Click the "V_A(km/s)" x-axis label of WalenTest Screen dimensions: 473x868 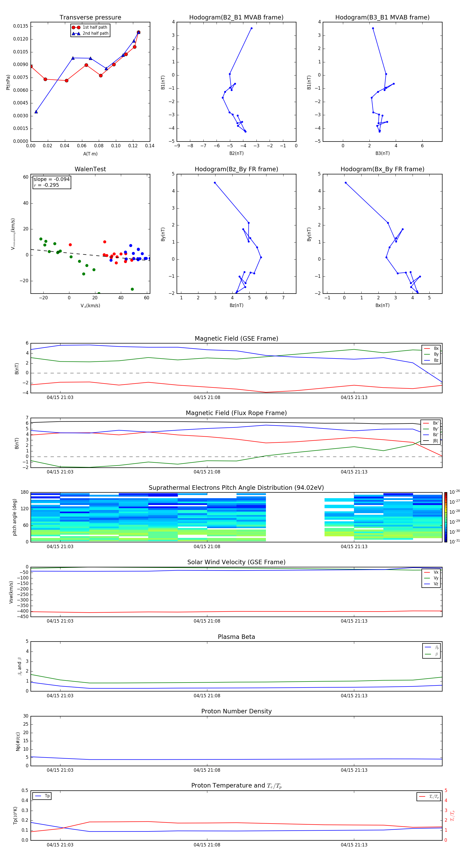pos(90,306)
